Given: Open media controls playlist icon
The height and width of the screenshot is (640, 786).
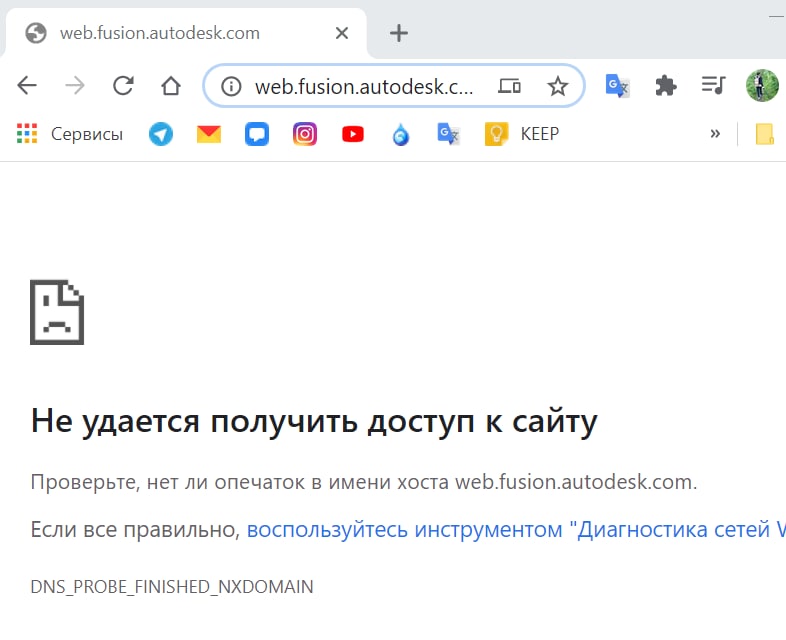Looking at the screenshot, I should [x=713, y=85].
